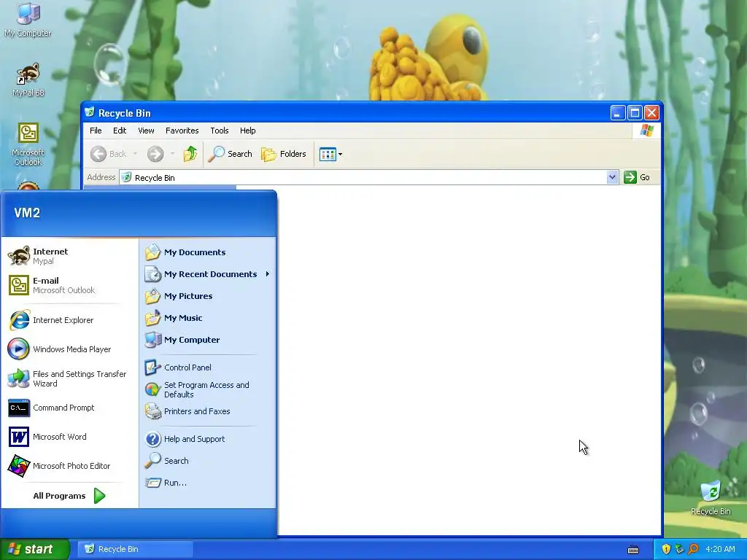Open Printers and Faxes
The width and height of the screenshot is (747, 560).
click(208, 411)
